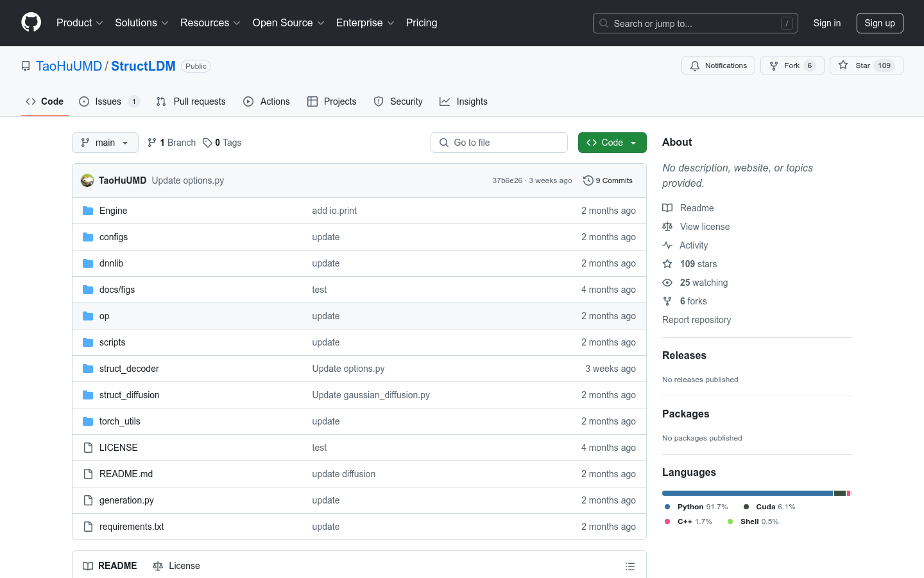Image resolution: width=924 pixels, height=578 pixels.
Task: Expand the Solutions menu
Action: click(x=142, y=22)
